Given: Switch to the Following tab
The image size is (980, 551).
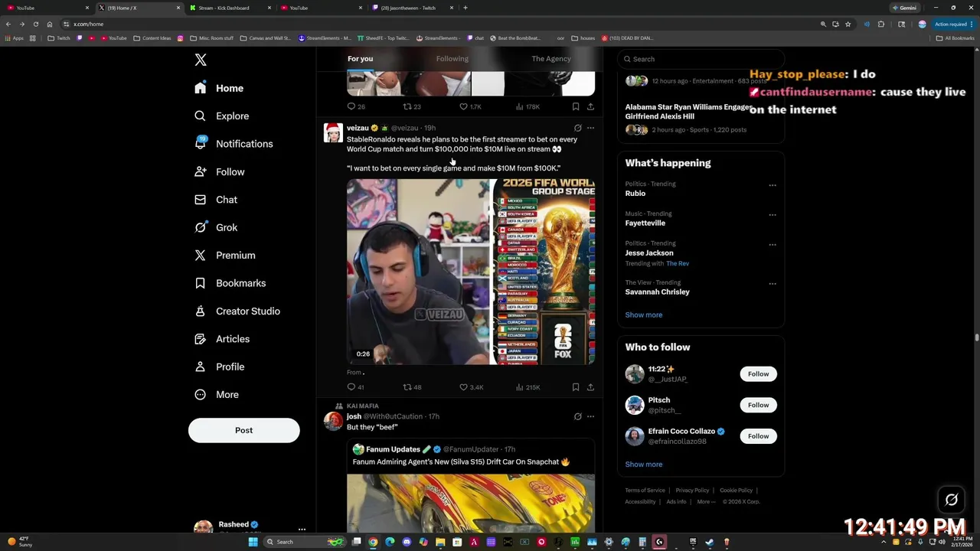Looking at the screenshot, I should [452, 59].
